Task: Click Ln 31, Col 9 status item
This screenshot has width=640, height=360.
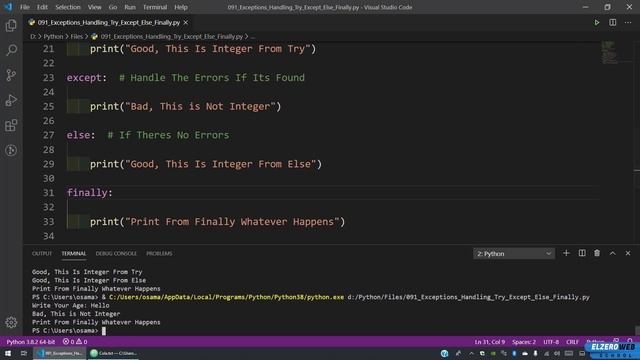Action: pos(490,342)
